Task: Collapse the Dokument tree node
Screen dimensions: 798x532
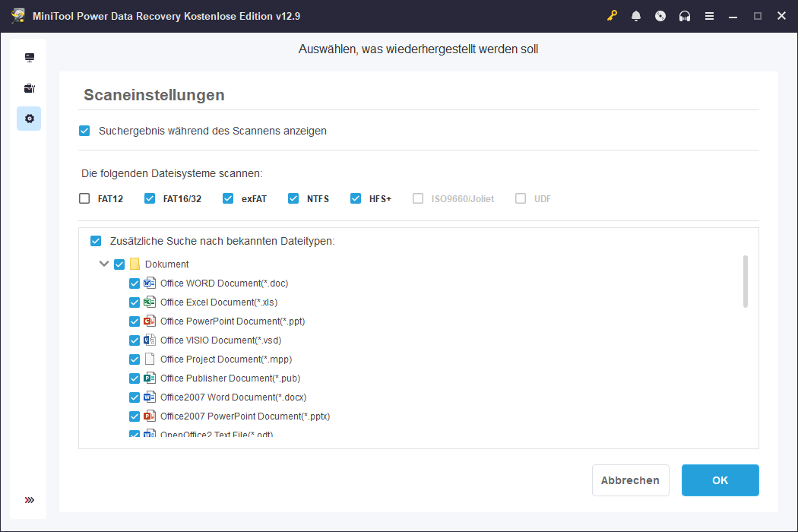Action: point(104,264)
